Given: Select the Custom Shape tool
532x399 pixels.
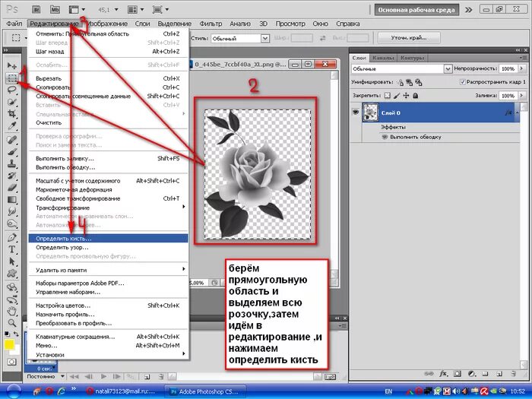Looking at the screenshot, I should [12, 273].
